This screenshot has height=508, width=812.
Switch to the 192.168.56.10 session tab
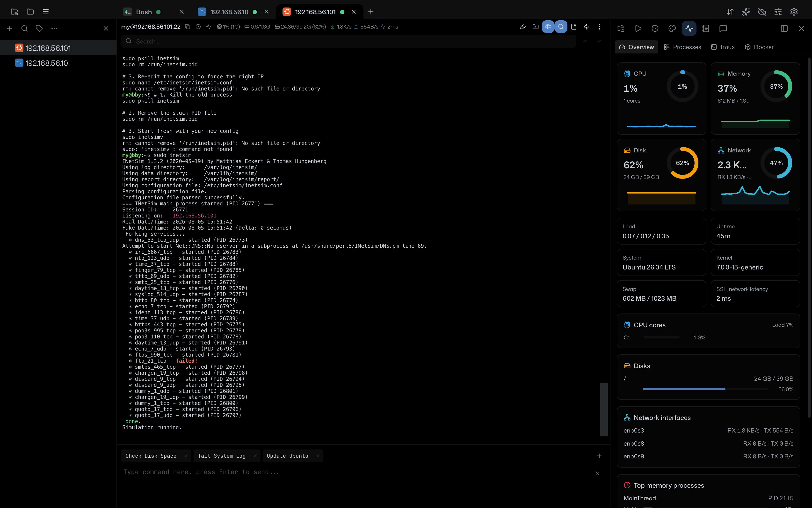tap(233, 12)
